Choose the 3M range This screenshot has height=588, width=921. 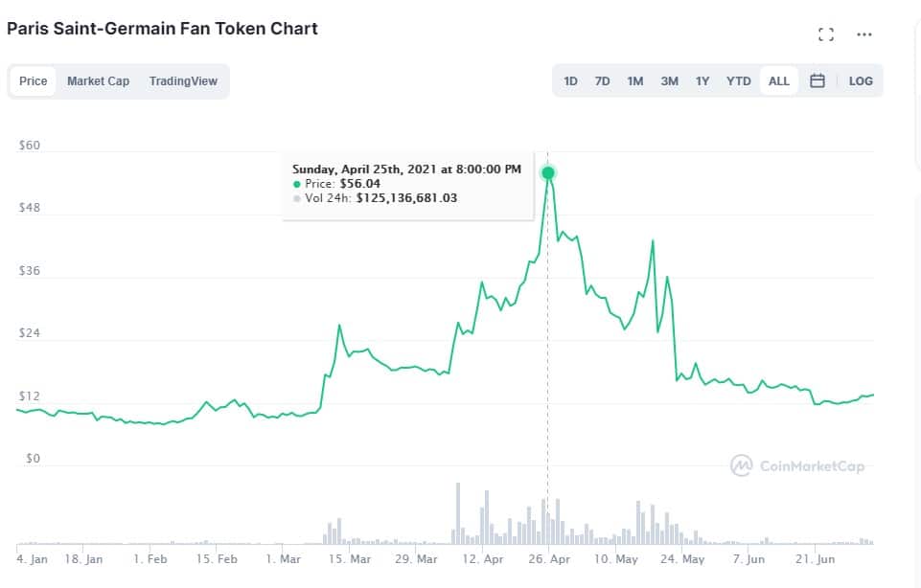(667, 81)
